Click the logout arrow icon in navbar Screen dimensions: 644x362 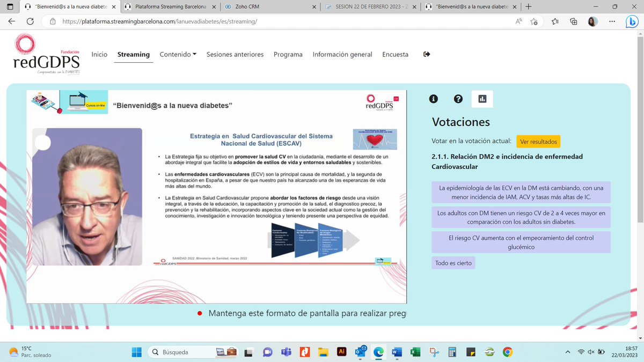pos(427,54)
